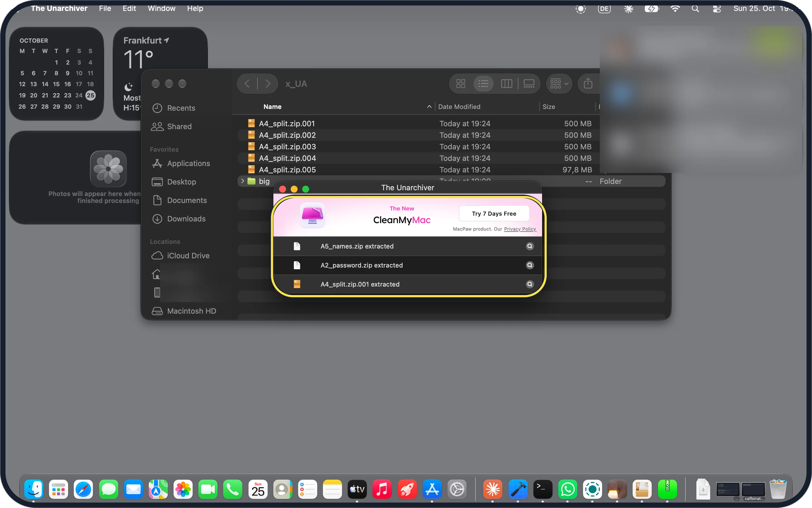Viewport: 812px width, 508px height.
Task: Click date 25 in the calendar widget
Action: [90, 95]
